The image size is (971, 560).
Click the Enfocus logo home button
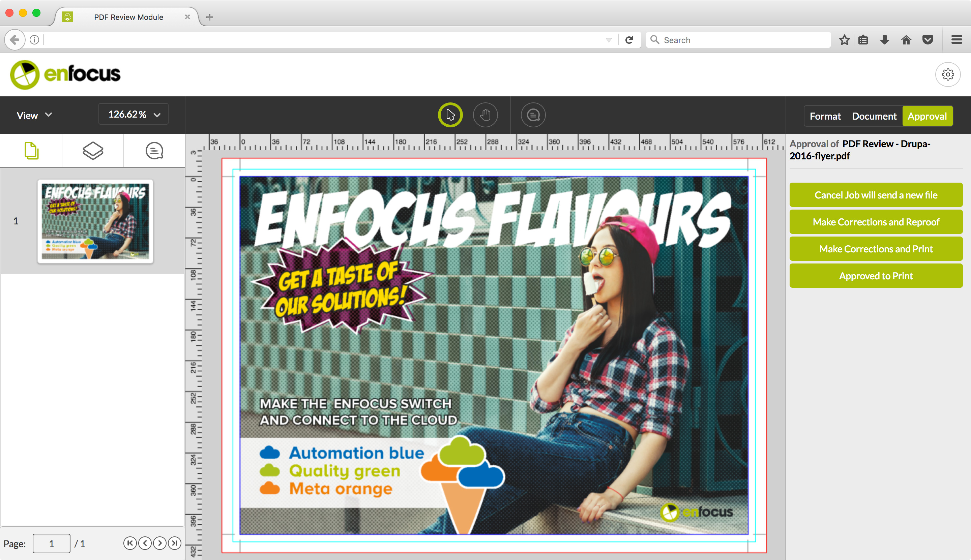point(65,73)
